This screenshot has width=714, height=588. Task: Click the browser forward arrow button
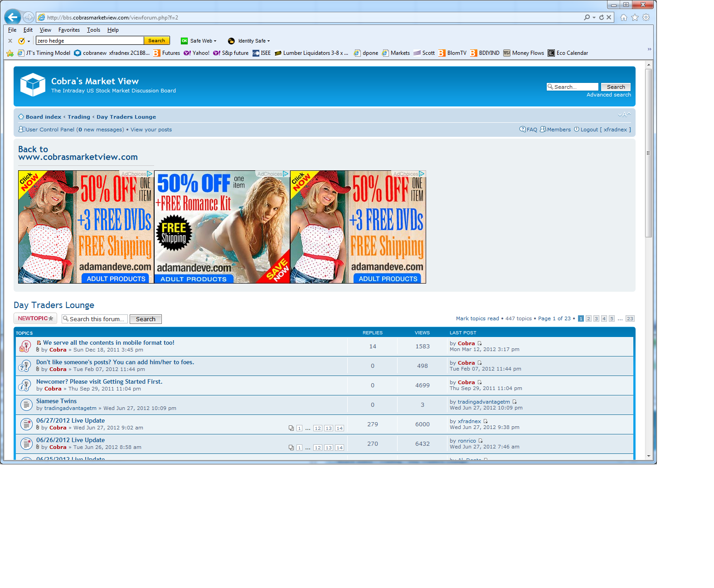[x=28, y=17]
